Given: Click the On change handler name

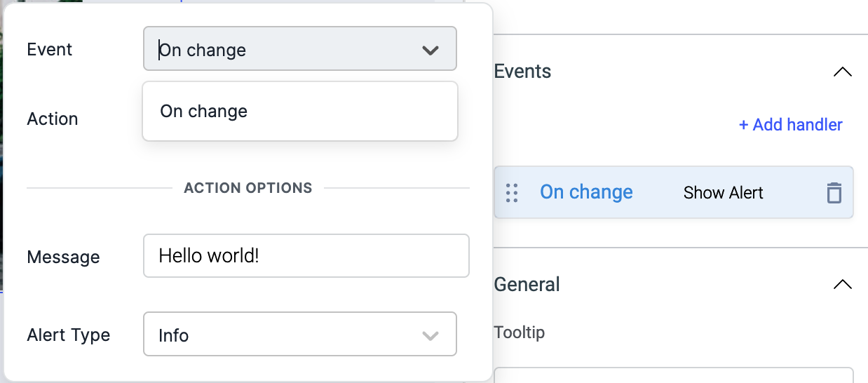Looking at the screenshot, I should click(x=586, y=192).
